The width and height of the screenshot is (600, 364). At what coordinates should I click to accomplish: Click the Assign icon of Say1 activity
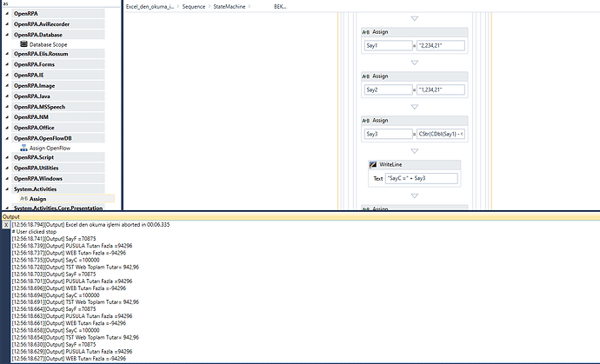click(366, 32)
